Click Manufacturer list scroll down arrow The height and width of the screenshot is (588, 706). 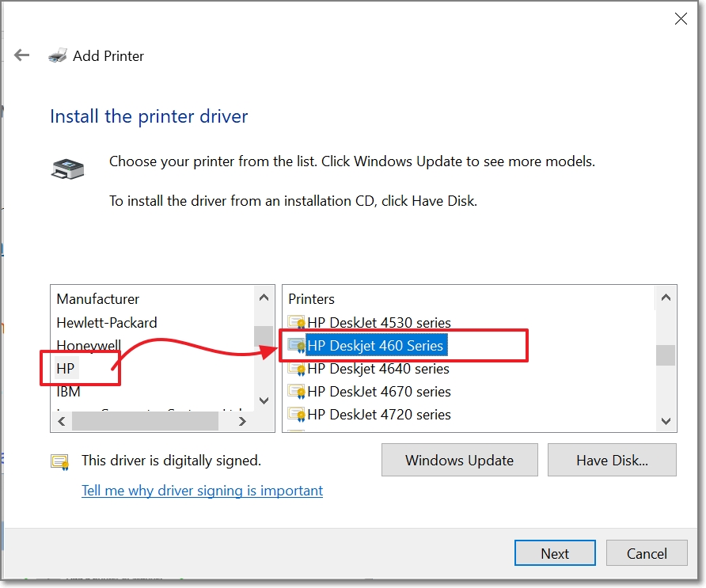coord(264,400)
